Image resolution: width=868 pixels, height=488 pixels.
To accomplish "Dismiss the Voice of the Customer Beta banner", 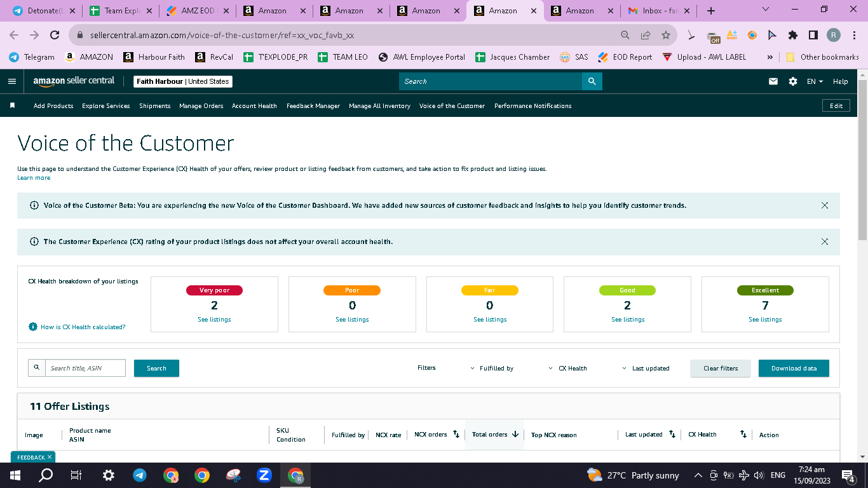I will pyautogui.click(x=825, y=205).
